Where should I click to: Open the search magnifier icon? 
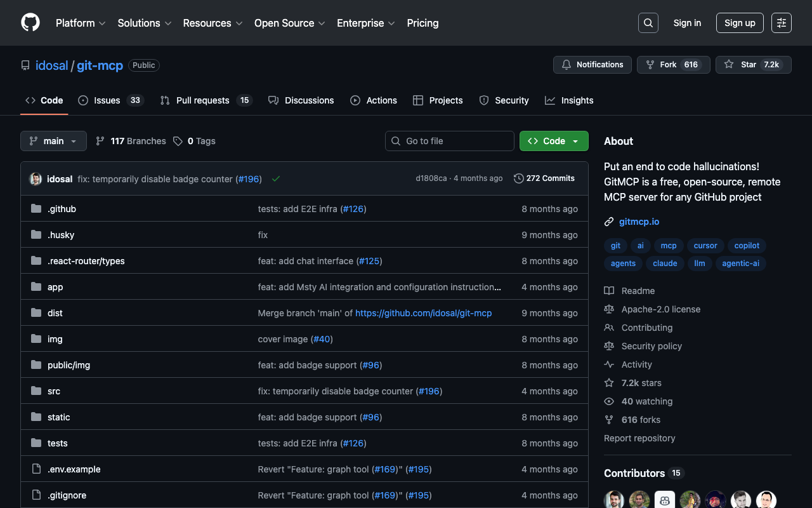click(648, 23)
